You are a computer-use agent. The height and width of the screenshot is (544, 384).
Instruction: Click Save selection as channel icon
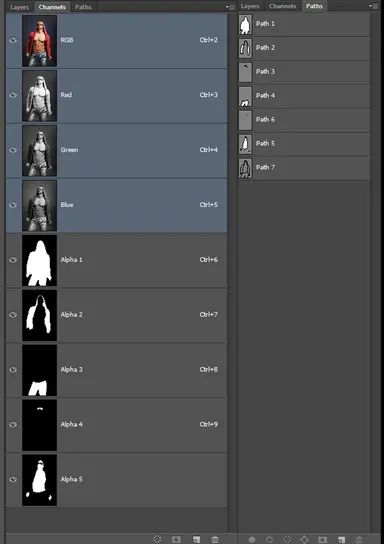point(176,539)
